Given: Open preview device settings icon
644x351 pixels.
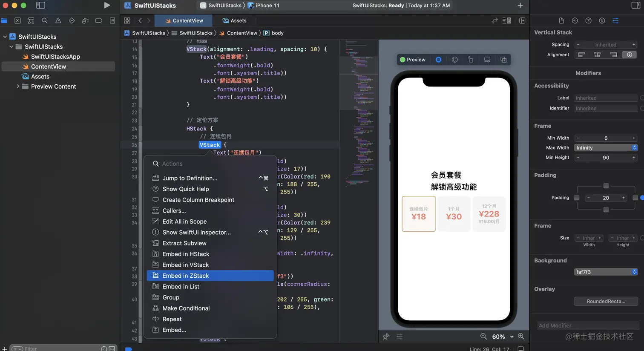Looking at the screenshot, I should coord(487,60).
